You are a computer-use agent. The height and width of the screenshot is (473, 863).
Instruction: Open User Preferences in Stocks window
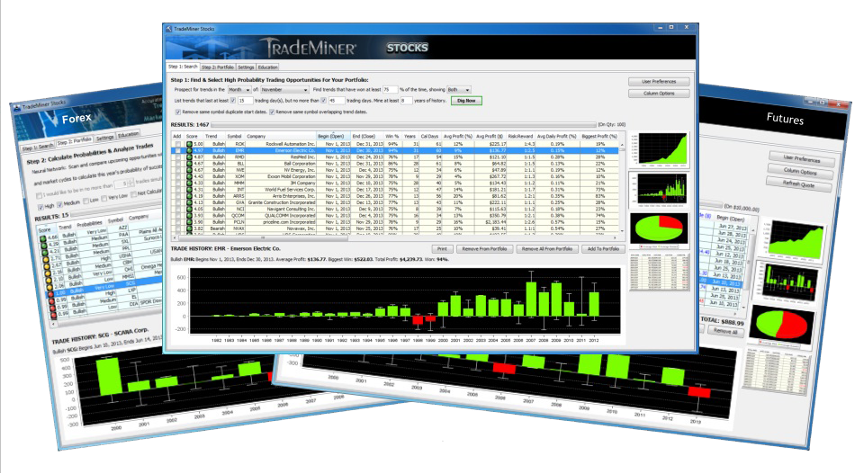coord(659,81)
